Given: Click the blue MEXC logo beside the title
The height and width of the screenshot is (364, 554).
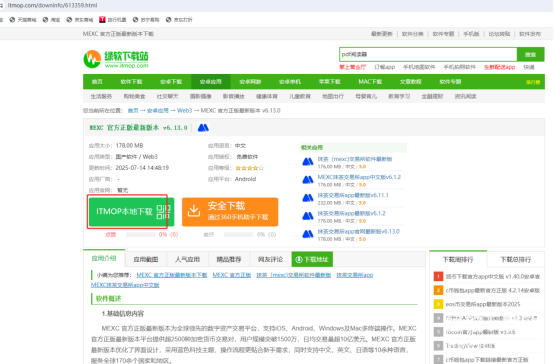Looking at the screenshot, I should coord(203,128).
